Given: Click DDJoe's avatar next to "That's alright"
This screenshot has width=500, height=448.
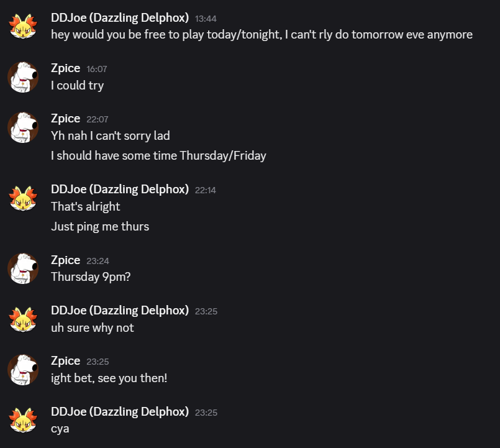Looking at the screenshot, I should (x=23, y=198).
